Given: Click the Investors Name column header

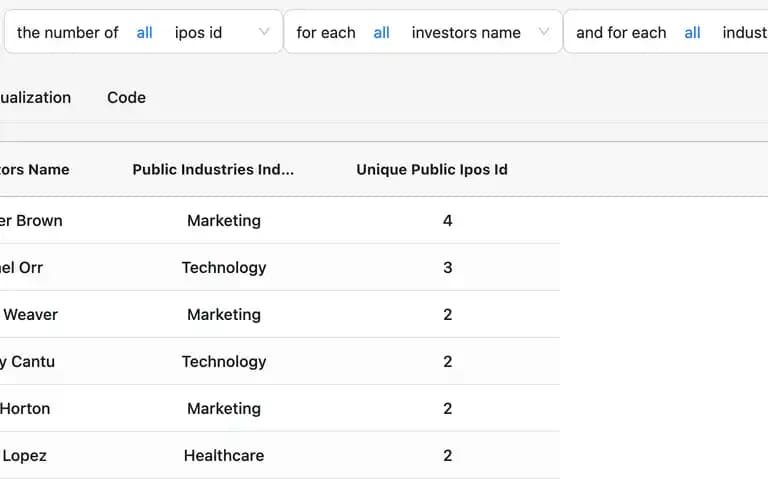Looking at the screenshot, I should pos(34,169).
